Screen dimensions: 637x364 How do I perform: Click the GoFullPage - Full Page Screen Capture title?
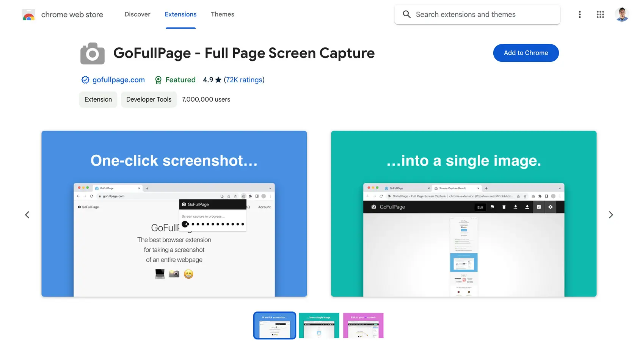point(244,53)
